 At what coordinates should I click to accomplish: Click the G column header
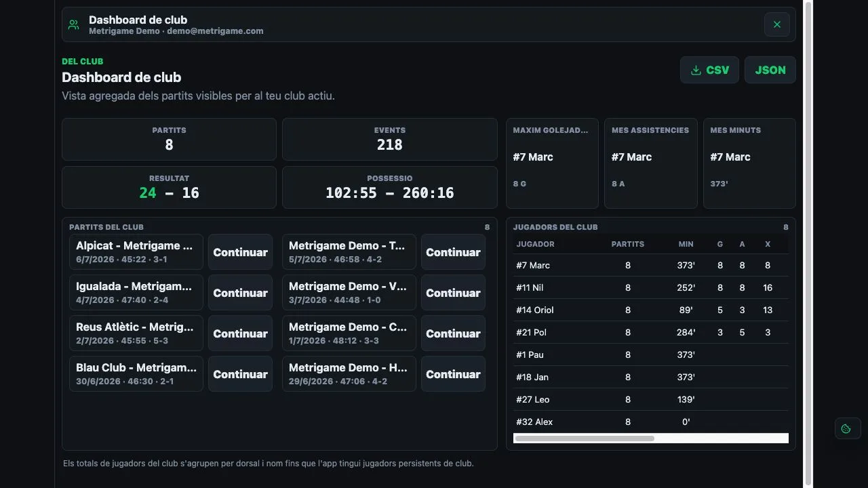720,244
